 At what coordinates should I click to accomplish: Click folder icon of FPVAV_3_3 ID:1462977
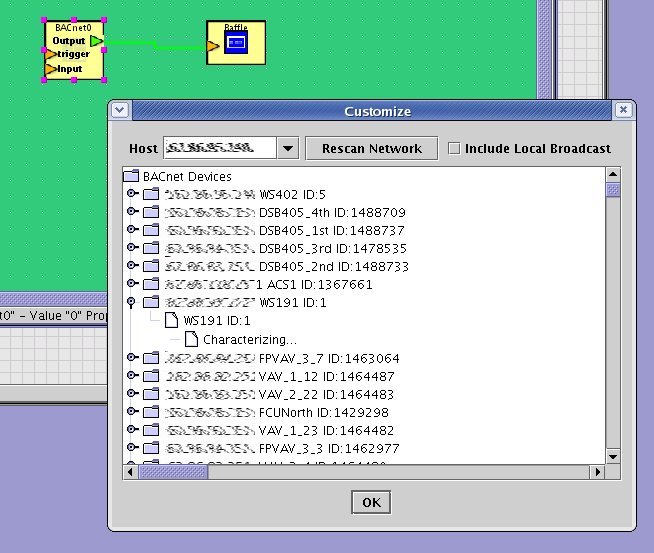151,448
